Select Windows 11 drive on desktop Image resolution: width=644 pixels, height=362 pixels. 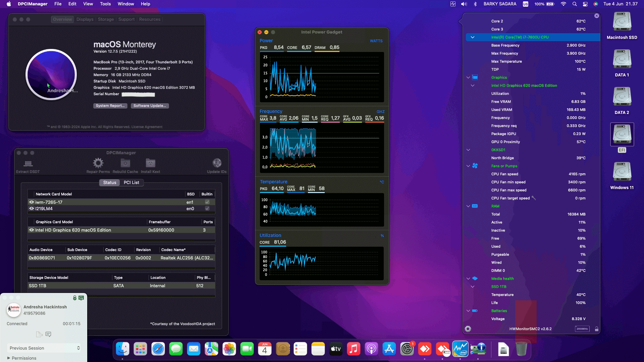622,176
